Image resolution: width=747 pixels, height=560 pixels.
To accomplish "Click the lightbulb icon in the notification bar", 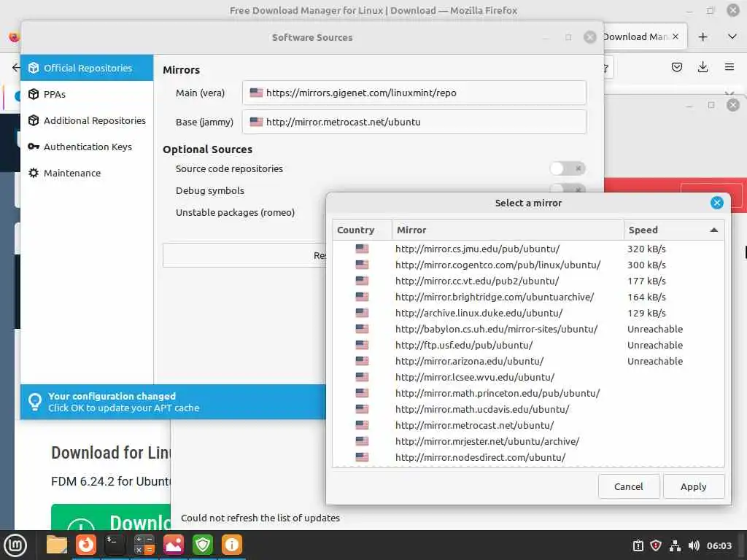I will pyautogui.click(x=35, y=402).
